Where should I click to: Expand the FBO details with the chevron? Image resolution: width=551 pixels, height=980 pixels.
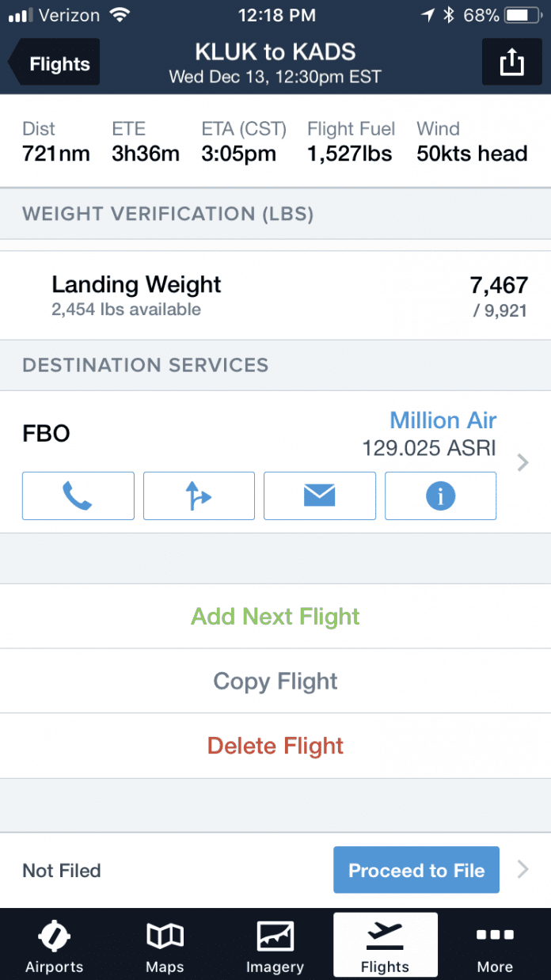click(x=521, y=462)
